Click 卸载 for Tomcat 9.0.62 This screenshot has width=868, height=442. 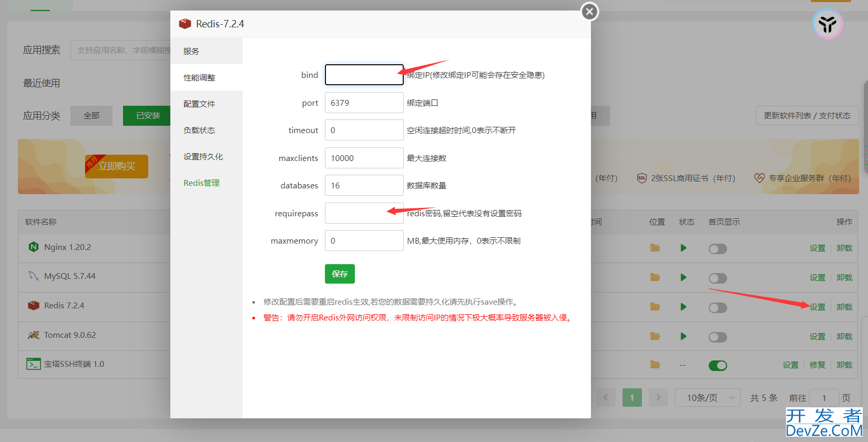pyautogui.click(x=844, y=336)
